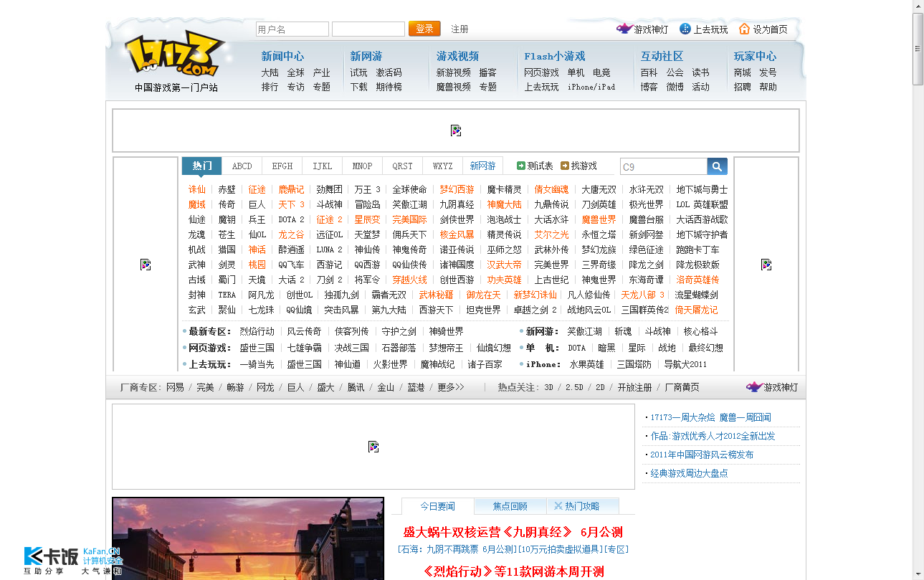Open the 游戏视频 menu heading

[x=457, y=56]
